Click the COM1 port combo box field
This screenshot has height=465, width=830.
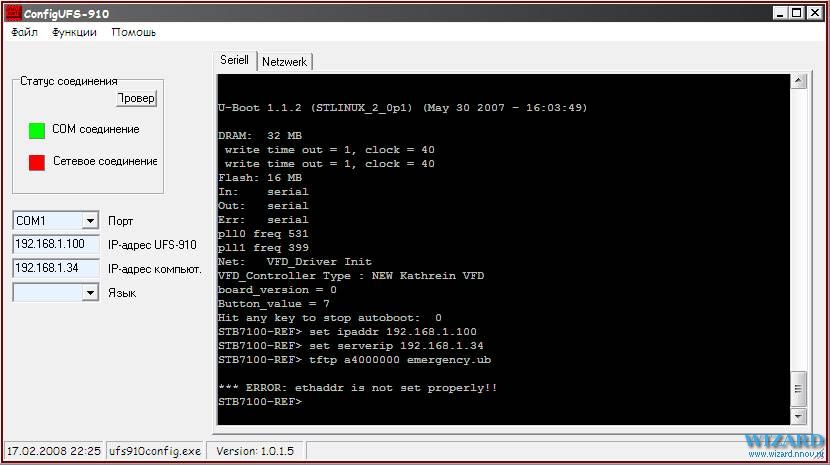coord(56,220)
